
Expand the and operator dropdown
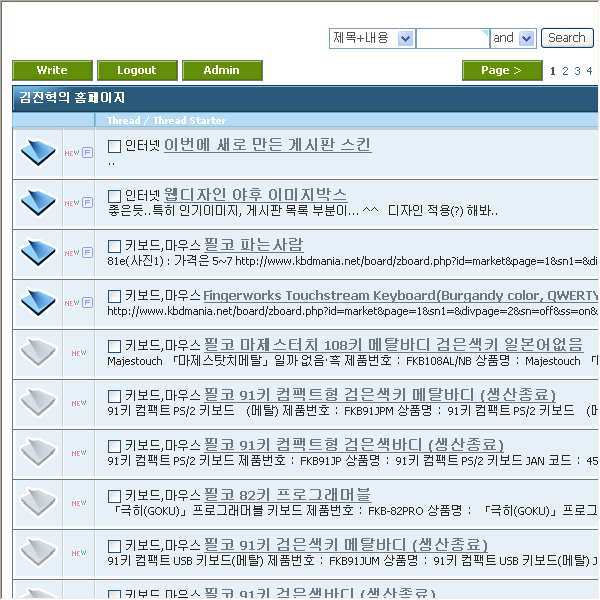point(527,38)
